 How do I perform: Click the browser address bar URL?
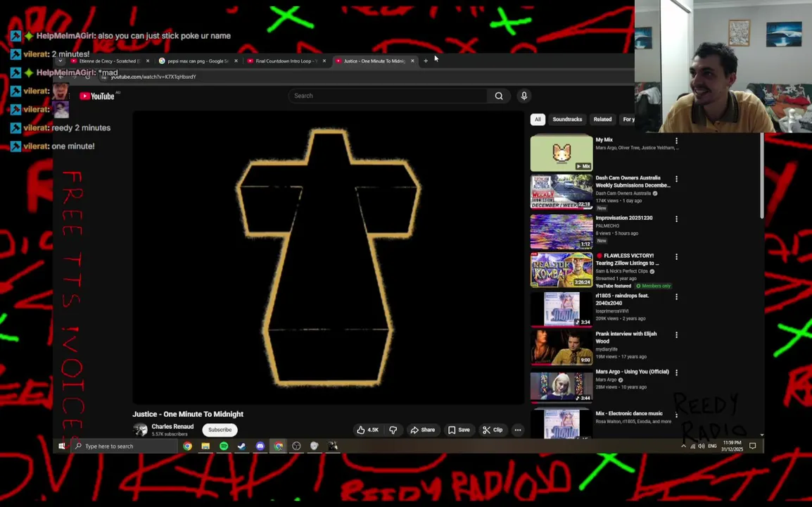(x=153, y=77)
